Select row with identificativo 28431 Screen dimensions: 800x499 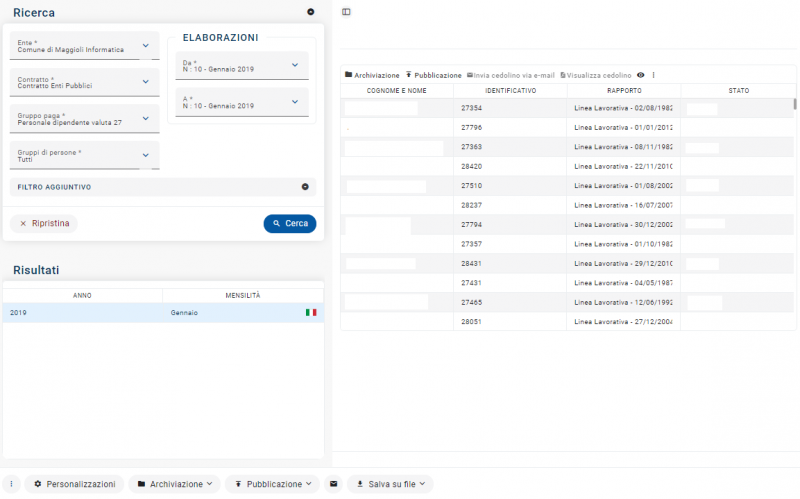click(567, 263)
